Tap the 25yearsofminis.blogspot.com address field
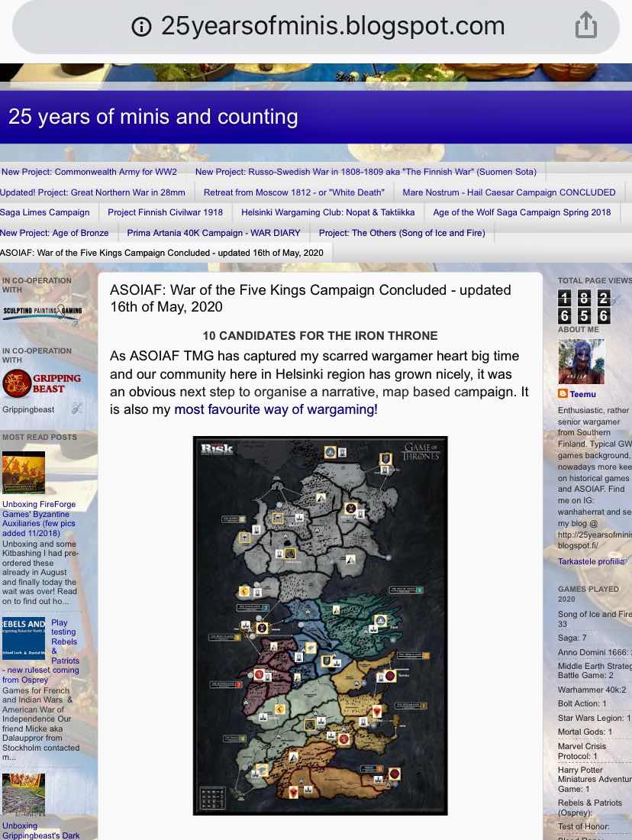The height and width of the screenshot is (840, 632). (316, 26)
